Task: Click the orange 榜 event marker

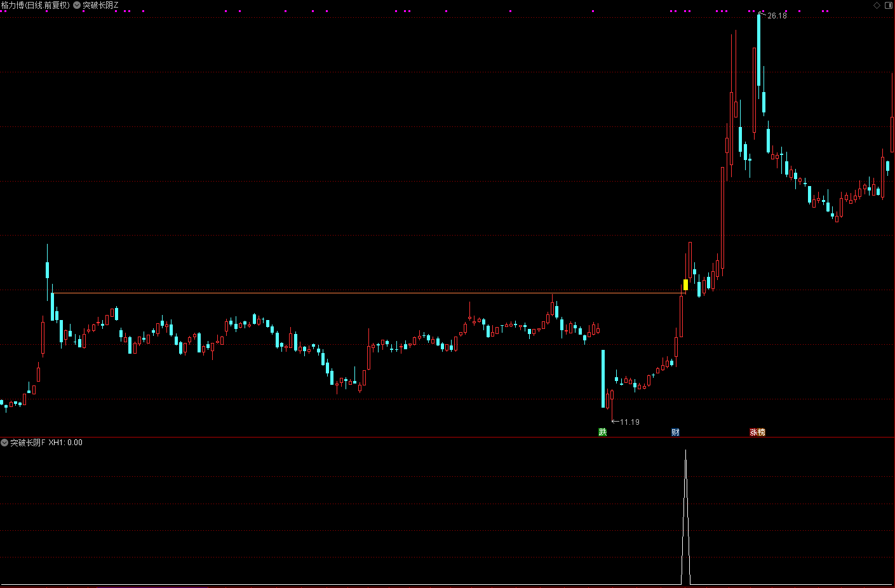Action: (x=762, y=432)
